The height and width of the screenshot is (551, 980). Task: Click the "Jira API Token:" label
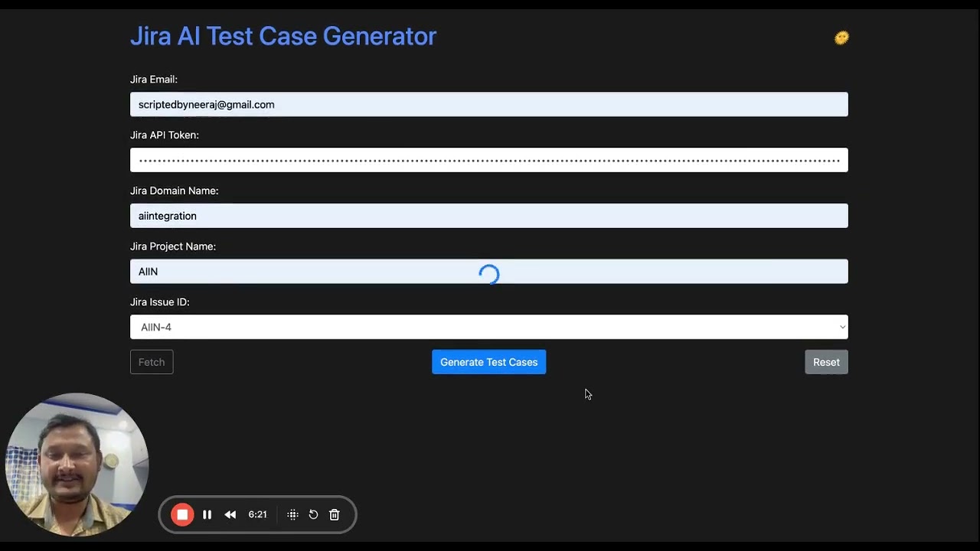[165, 135]
